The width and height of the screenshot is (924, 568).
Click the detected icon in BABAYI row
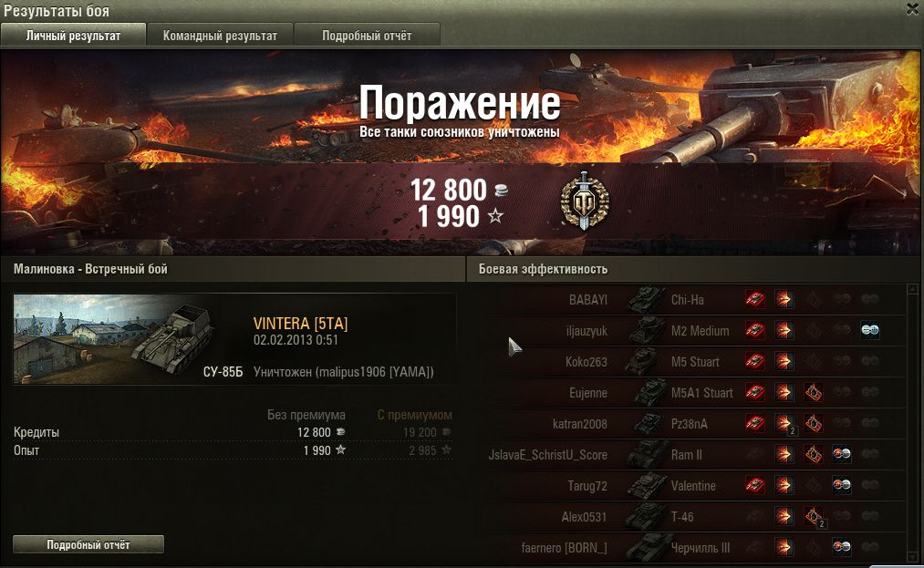[x=755, y=299]
